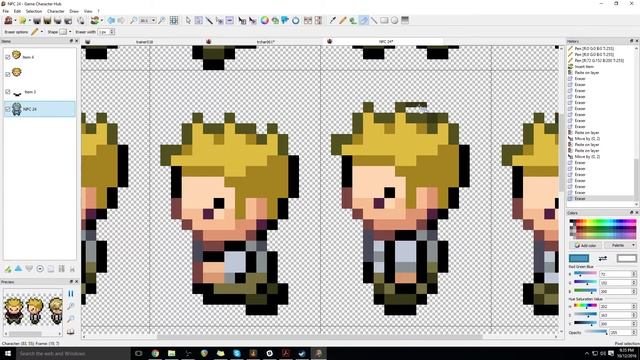Toggle the grid display icon
The width and height of the screenshot is (640, 360).
[x=174, y=20]
